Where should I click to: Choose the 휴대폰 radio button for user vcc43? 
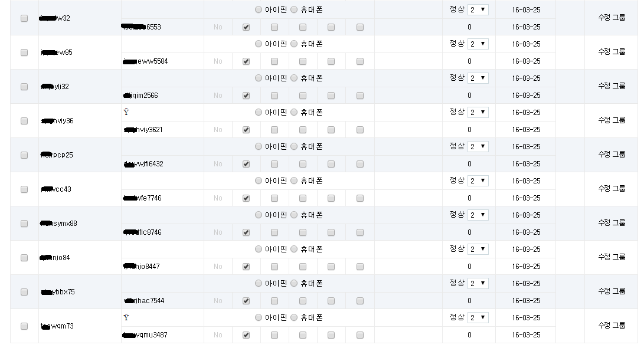[294, 180]
